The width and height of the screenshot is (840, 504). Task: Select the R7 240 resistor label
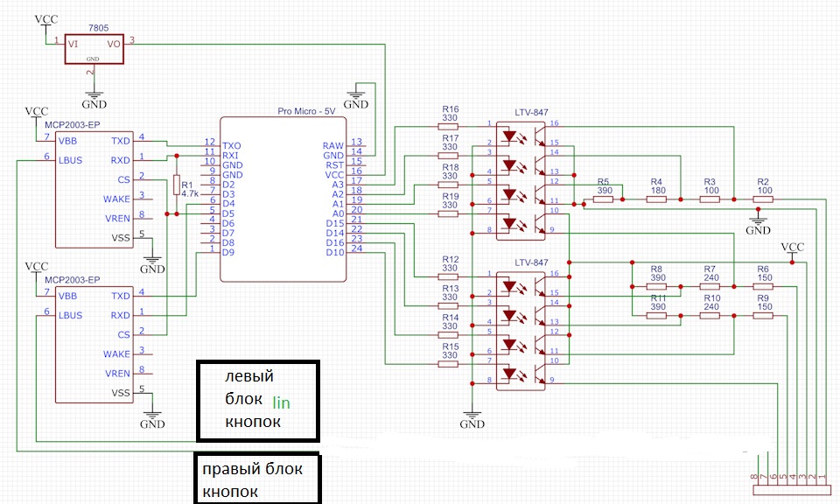pos(710,273)
